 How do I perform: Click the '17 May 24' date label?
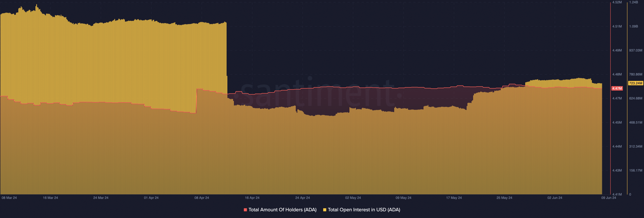(454, 198)
